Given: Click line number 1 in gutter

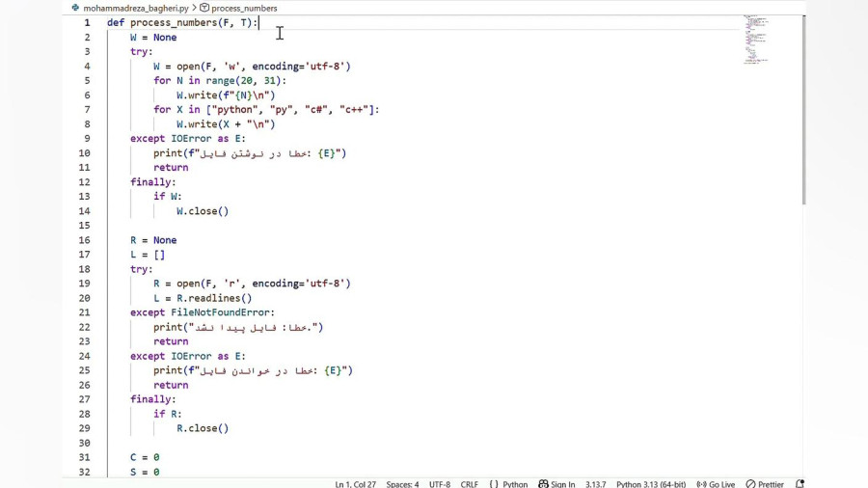Looking at the screenshot, I should click(x=87, y=23).
